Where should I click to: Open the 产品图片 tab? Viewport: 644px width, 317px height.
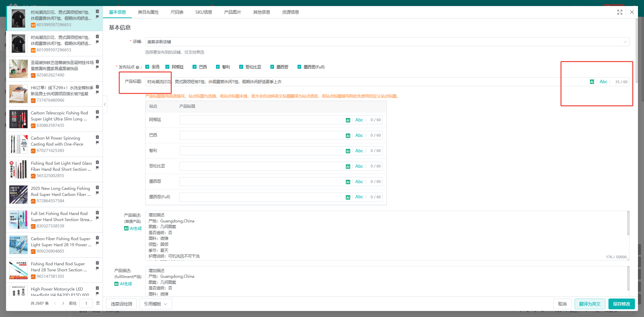232,12
